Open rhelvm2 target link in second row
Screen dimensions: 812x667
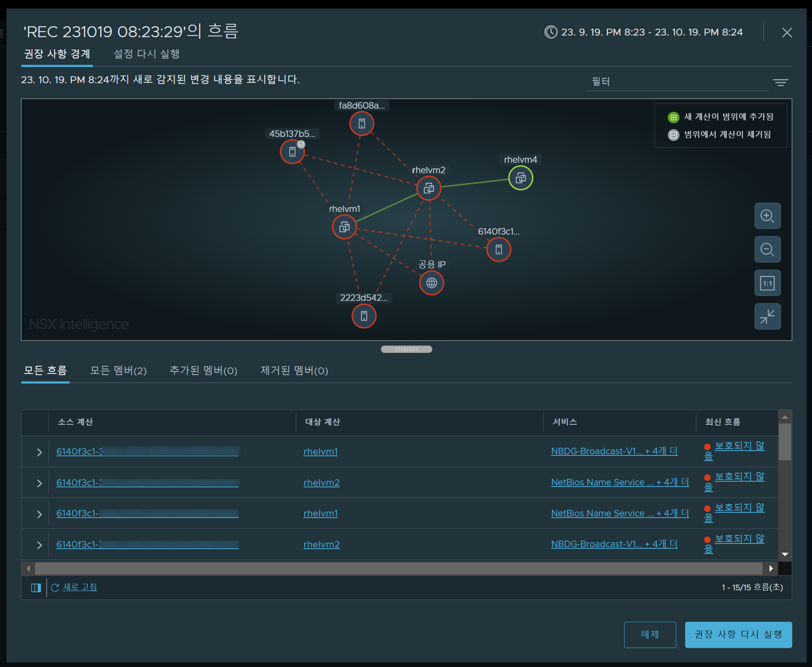[321, 483]
